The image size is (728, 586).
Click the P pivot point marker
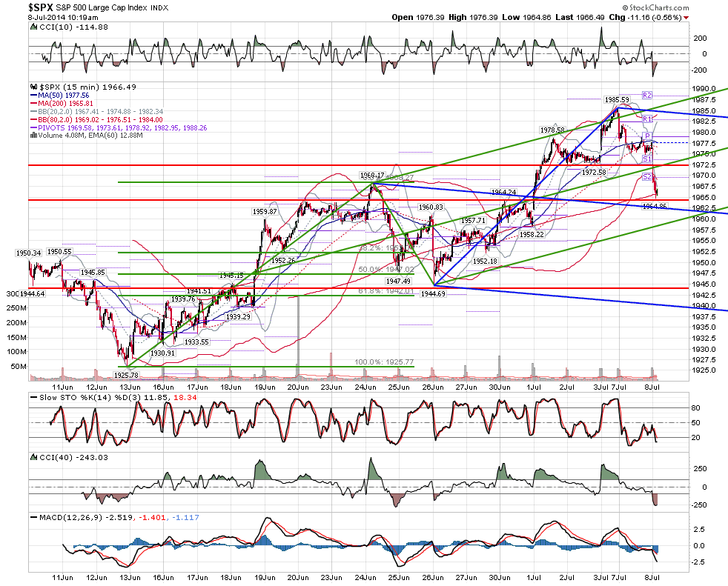click(x=647, y=136)
